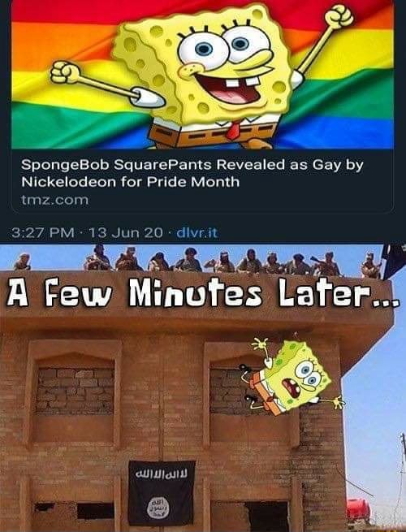Screen dimensions: 406x532
Task: Click the bricked-up left window of the building
Action: 75,391
